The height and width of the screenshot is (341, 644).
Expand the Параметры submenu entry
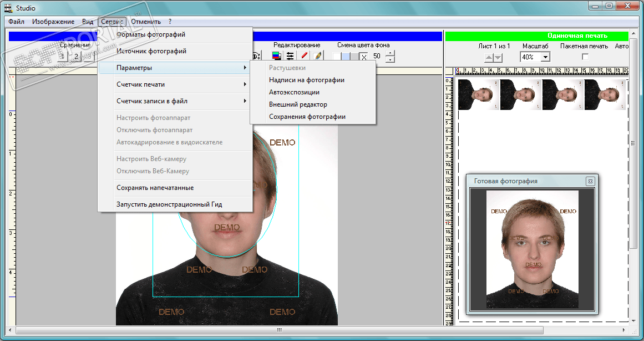[175, 67]
